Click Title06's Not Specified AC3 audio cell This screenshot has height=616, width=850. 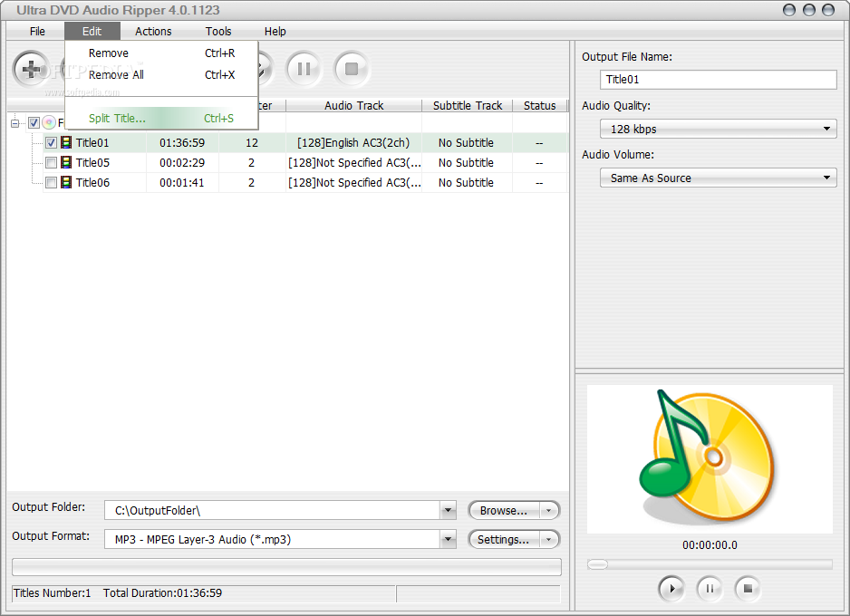[354, 183]
